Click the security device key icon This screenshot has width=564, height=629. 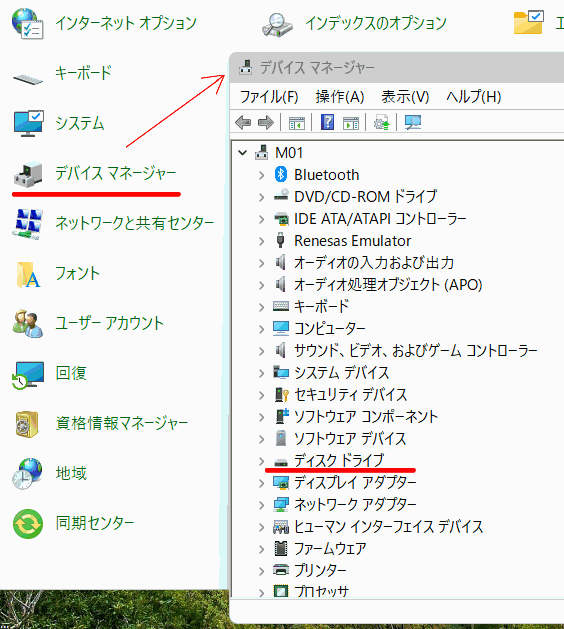click(x=282, y=394)
